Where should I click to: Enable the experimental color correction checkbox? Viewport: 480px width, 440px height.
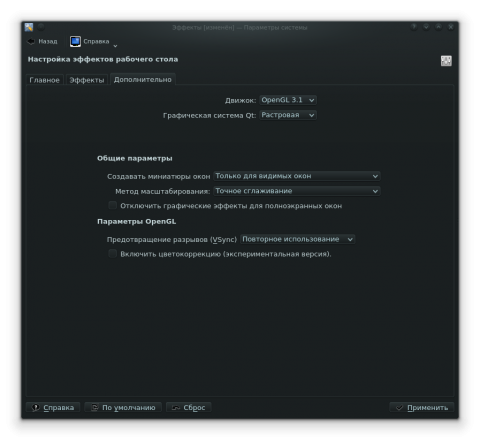point(112,254)
